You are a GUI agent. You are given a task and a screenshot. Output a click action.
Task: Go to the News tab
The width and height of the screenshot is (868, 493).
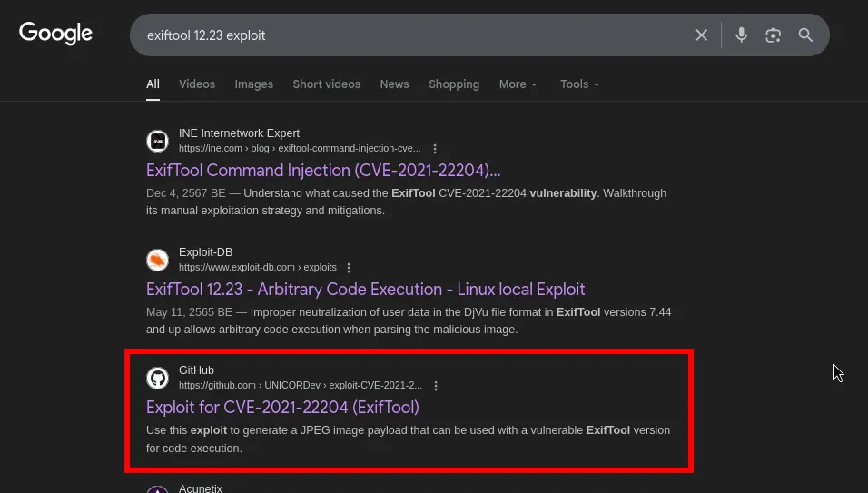(394, 84)
